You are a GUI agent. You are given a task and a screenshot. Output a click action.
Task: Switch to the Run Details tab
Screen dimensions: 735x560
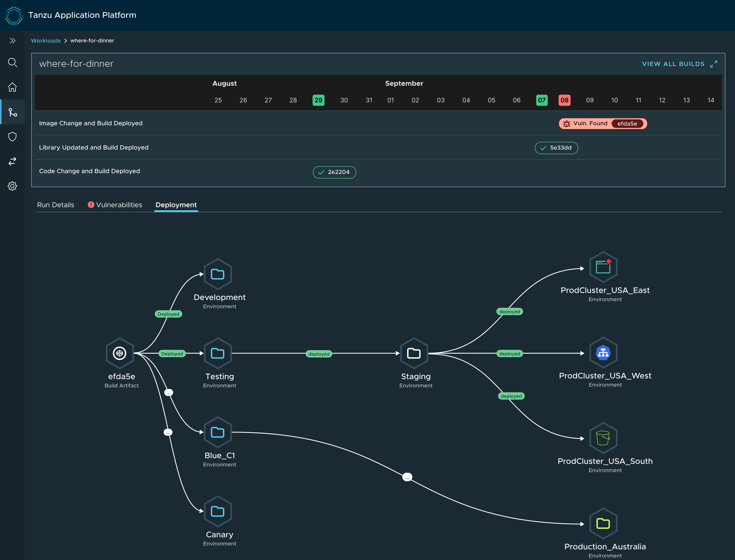[x=56, y=205]
